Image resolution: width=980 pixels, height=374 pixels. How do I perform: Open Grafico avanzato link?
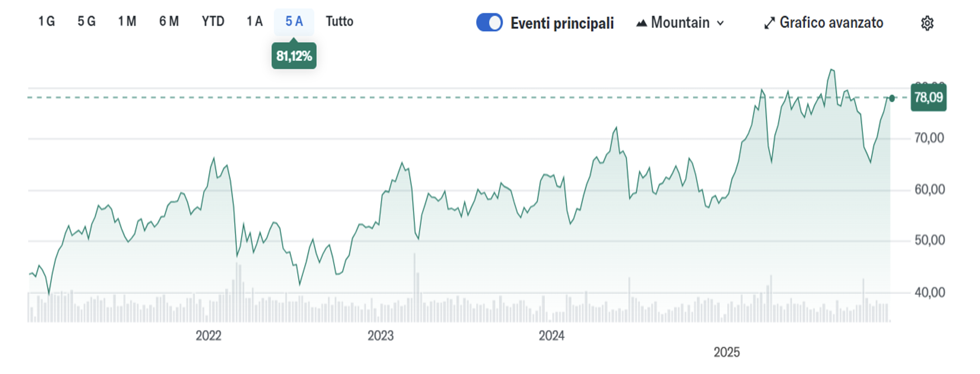click(x=831, y=23)
